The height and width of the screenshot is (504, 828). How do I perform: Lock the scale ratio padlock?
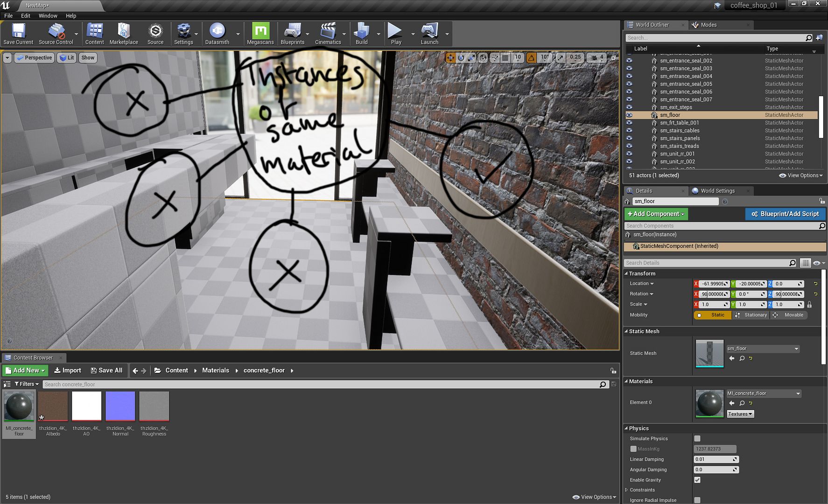click(809, 304)
